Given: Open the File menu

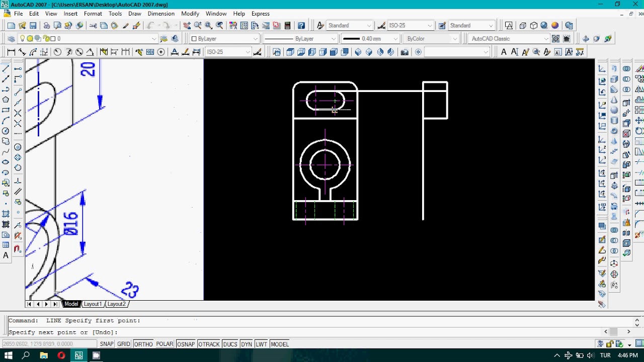Looking at the screenshot, I should click(18, 14).
